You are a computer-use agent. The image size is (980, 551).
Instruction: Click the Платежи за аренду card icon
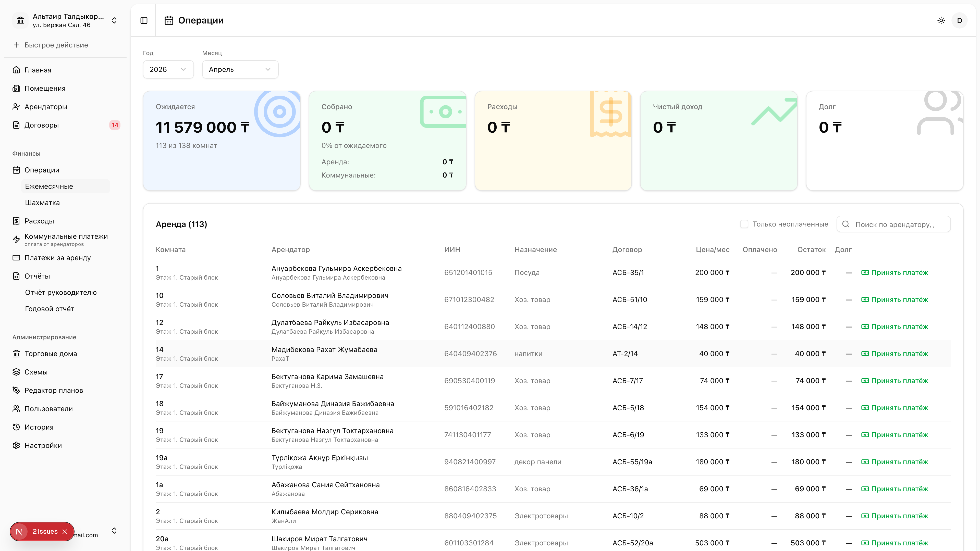click(16, 258)
